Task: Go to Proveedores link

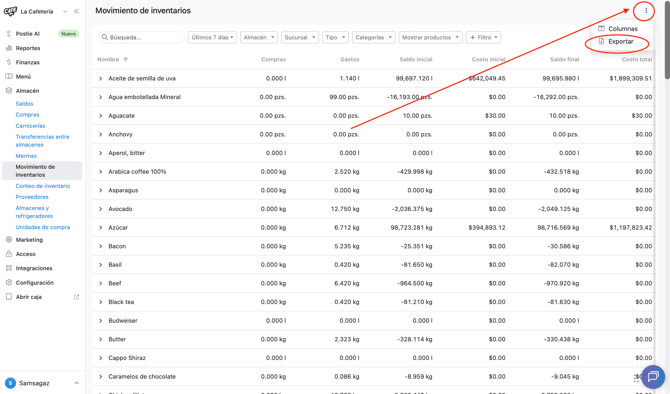Action: click(x=32, y=197)
